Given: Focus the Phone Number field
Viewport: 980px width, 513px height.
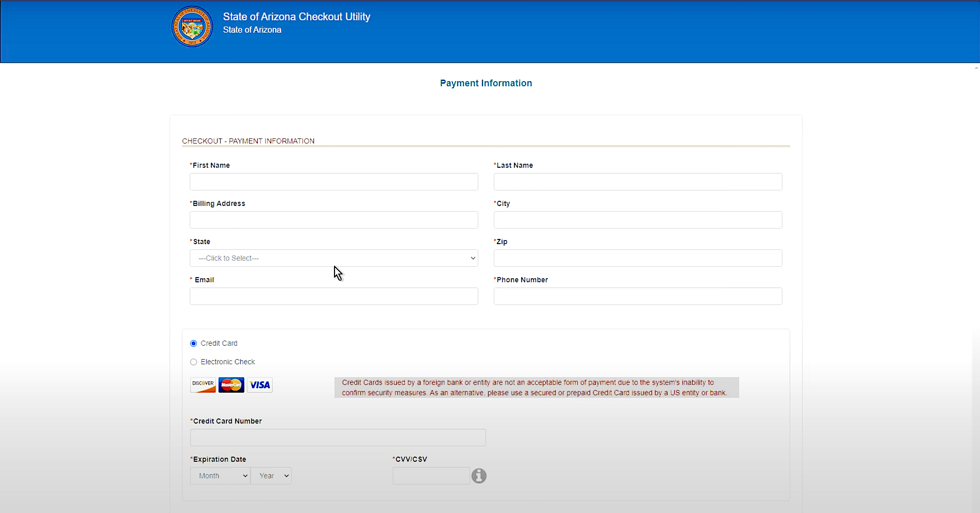Looking at the screenshot, I should coord(638,296).
